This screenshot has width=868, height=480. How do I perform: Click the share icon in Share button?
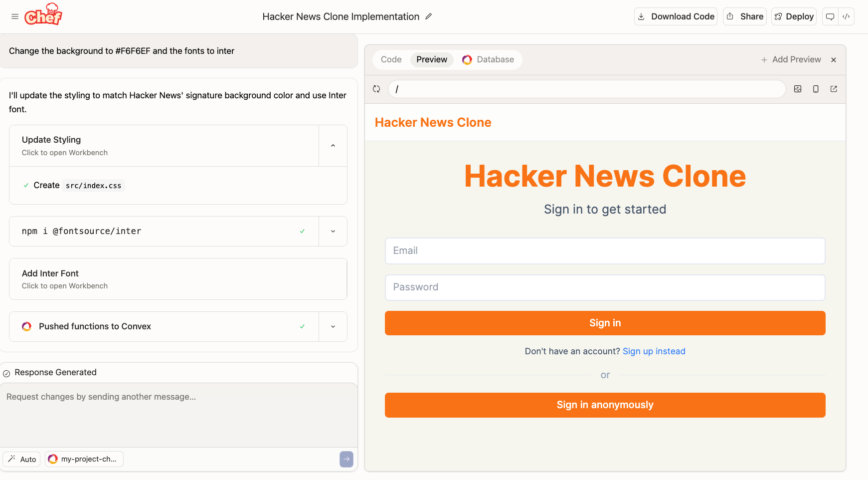tap(730, 16)
